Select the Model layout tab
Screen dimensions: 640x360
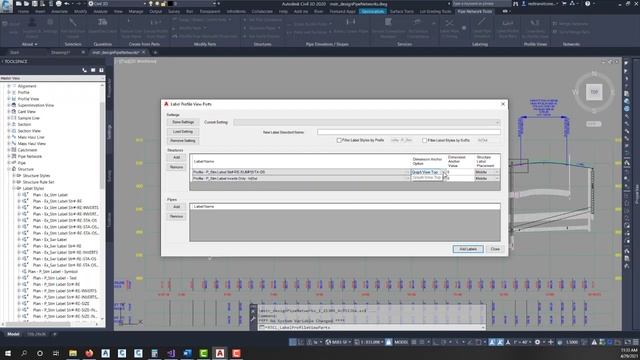[x=13, y=334]
